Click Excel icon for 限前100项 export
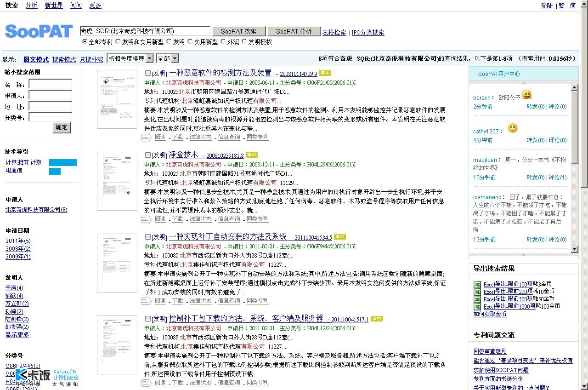 [477, 284]
